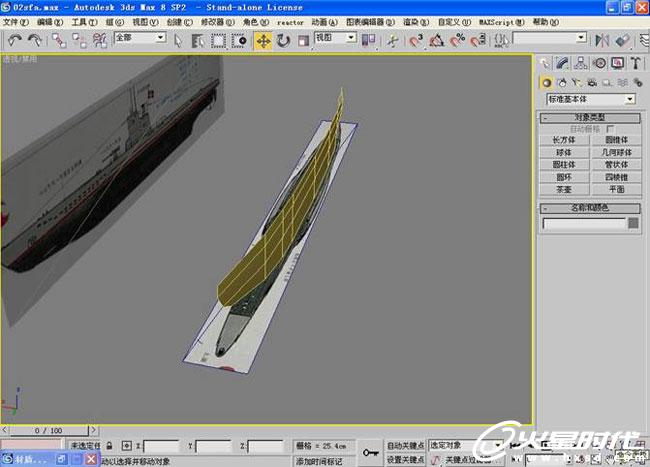The width and height of the screenshot is (650, 467).
Task: Toggle the AutoGrid checkbox
Action: tap(610, 129)
